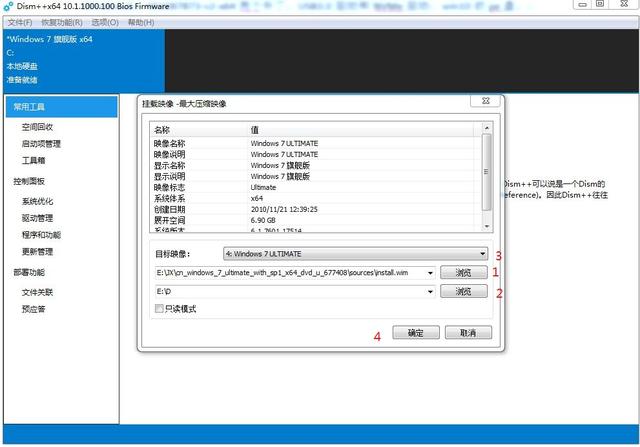Screen dimensions: 640x447
Task: Enable the 只读模式 checkbox
Action: coord(159,309)
